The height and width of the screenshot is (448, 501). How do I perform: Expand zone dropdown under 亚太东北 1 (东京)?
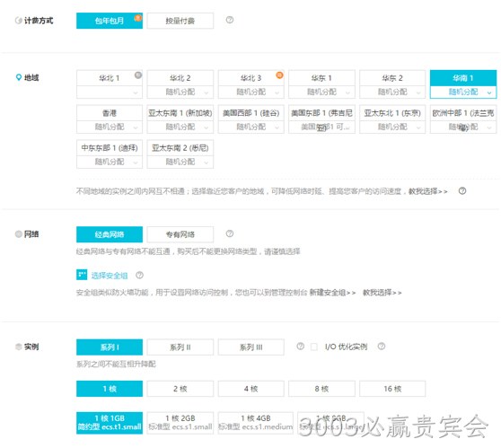(x=392, y=127)
